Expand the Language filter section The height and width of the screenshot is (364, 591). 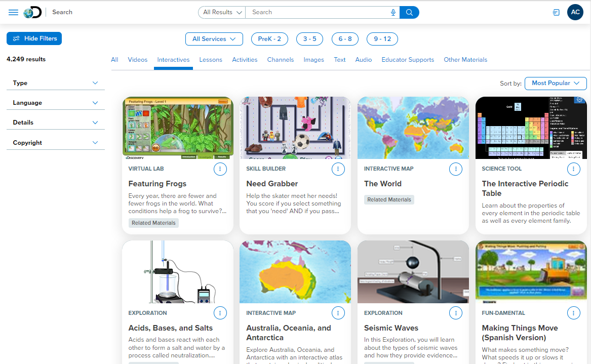(x=55, y=103)
